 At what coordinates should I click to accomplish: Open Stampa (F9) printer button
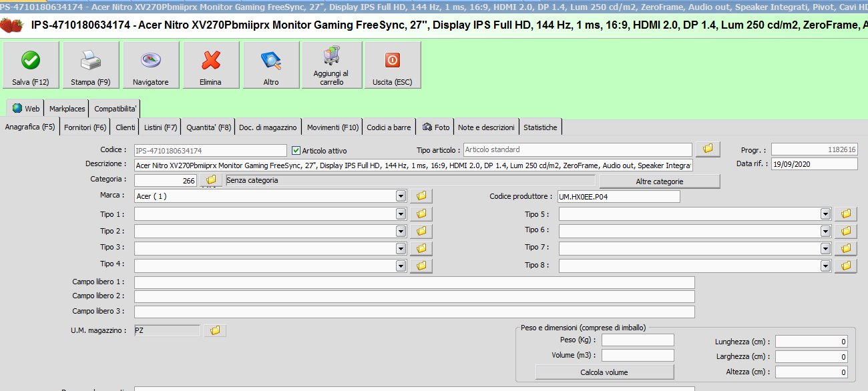click(91, 65)
